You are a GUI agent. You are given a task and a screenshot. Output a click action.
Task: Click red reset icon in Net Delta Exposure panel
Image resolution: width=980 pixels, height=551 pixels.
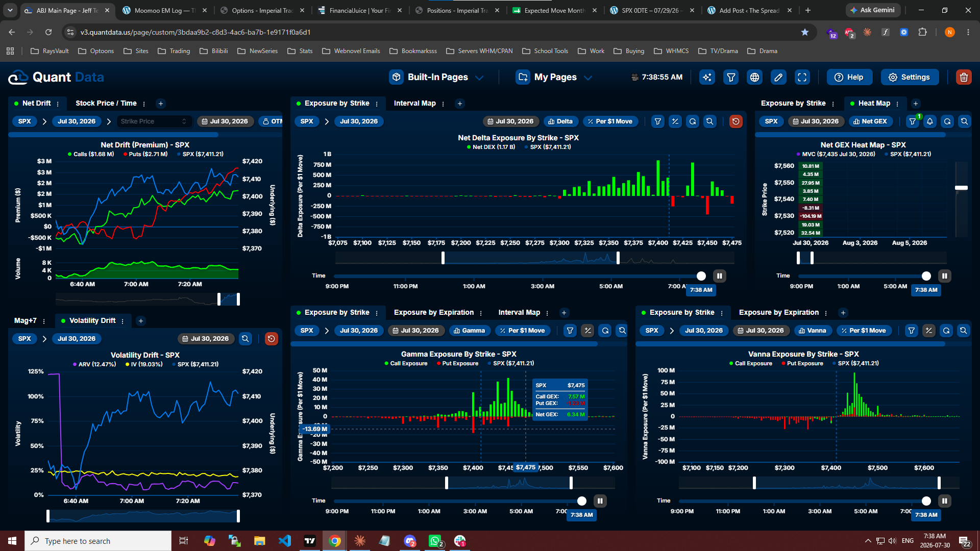pyautogui.click(x=736, y=121)
